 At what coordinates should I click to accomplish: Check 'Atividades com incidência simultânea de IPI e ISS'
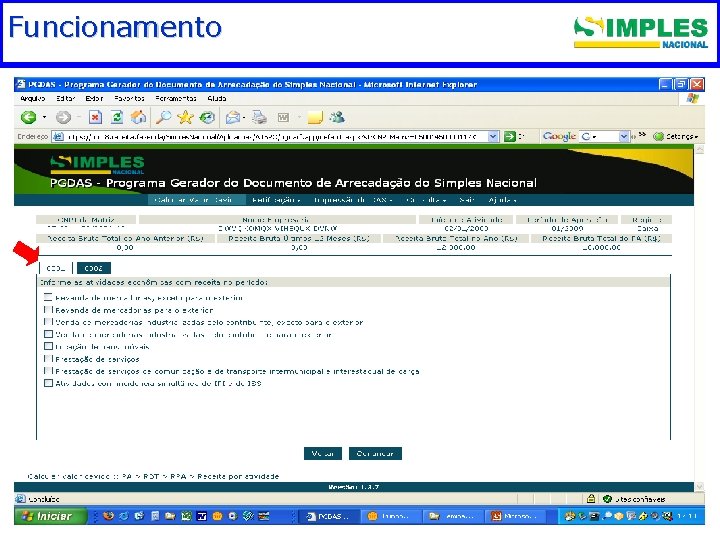tap(48, 382)
